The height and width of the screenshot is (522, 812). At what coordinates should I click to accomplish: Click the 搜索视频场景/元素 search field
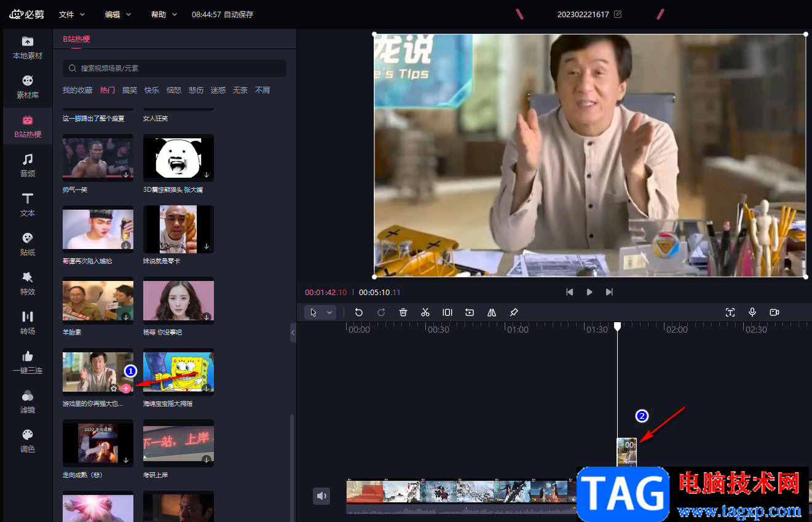[x=175, y=68]
